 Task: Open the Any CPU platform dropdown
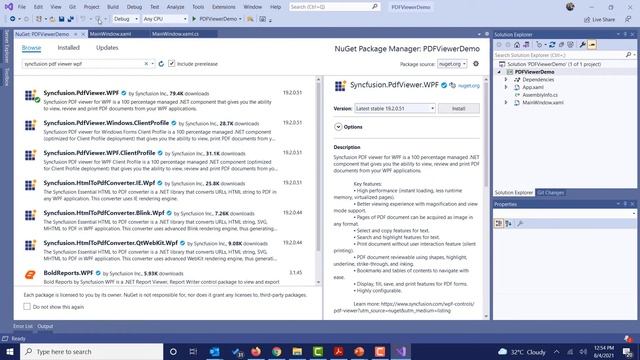165,19
